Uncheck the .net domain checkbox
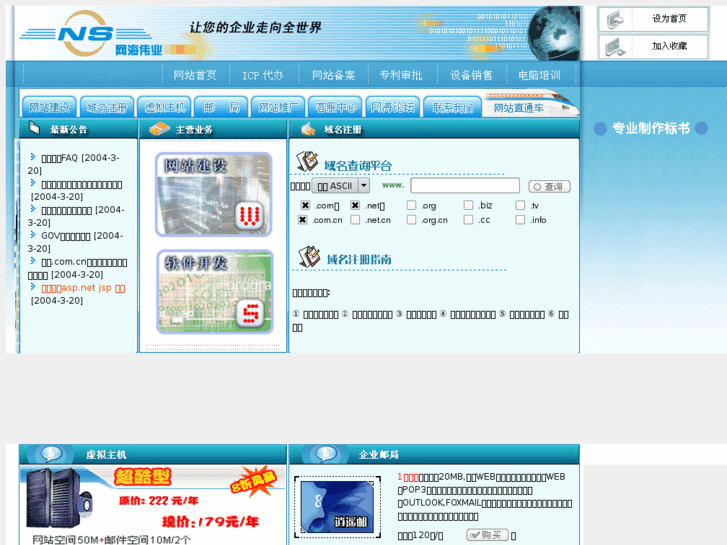Image resolution: width=727 pixels, height=545 pixels. coord(355,205)
